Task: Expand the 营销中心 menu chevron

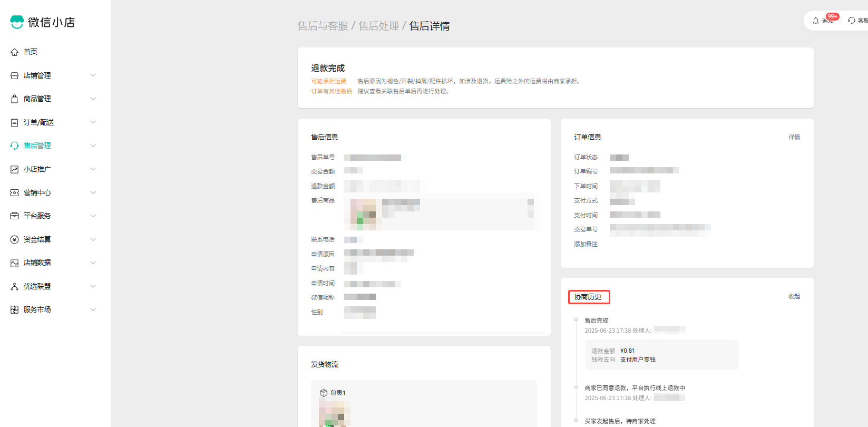Action: point(93,192)
